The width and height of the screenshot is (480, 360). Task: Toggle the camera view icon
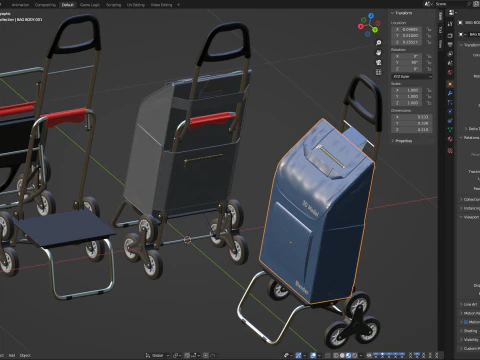tap(379, 62)
